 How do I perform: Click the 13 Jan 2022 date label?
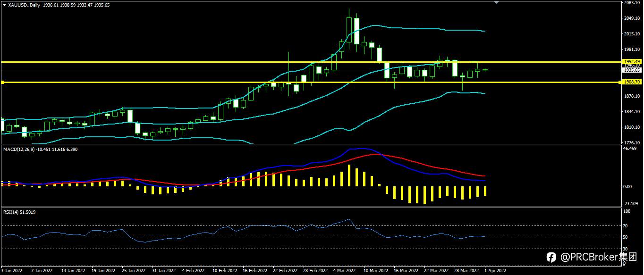point(73,271)
